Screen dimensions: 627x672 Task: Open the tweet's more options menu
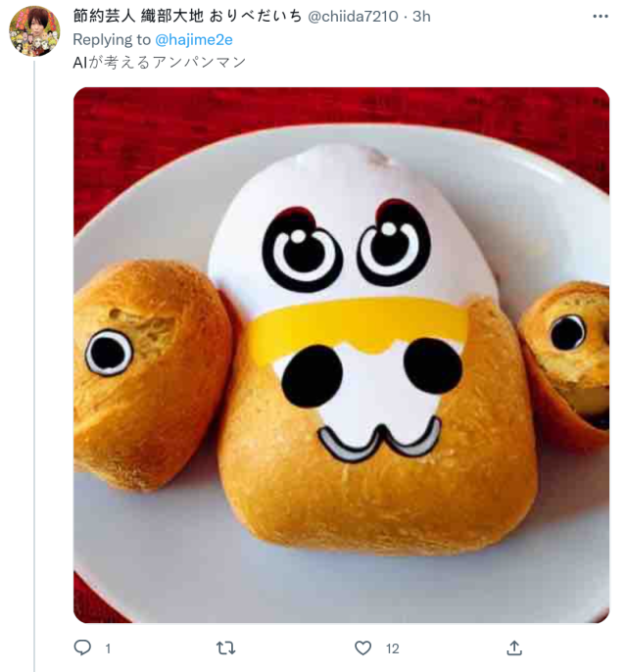coord(599,17)
